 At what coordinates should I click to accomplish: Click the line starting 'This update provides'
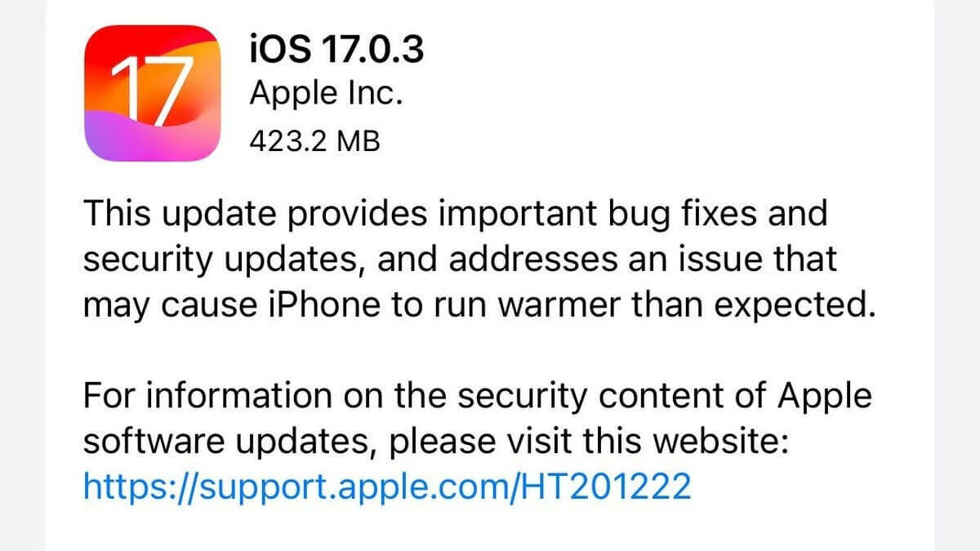(x=456, y=215)
